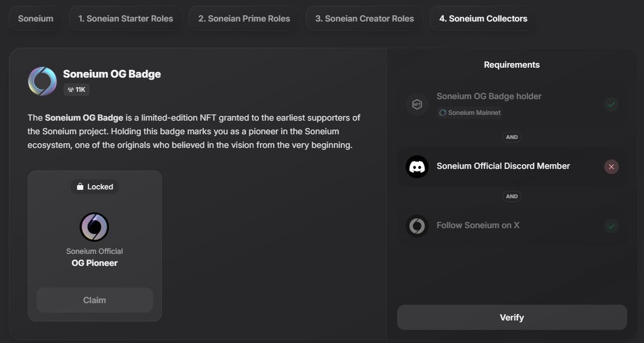This screenshot has width=644, height=343.
Task: Click the red X on Discord Member requirement
Action: 611,166
